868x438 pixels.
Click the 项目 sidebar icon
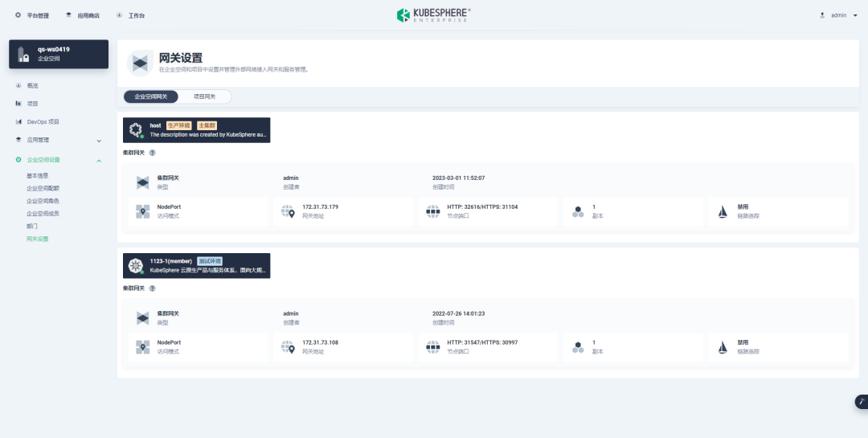click(x=18, y=104)
